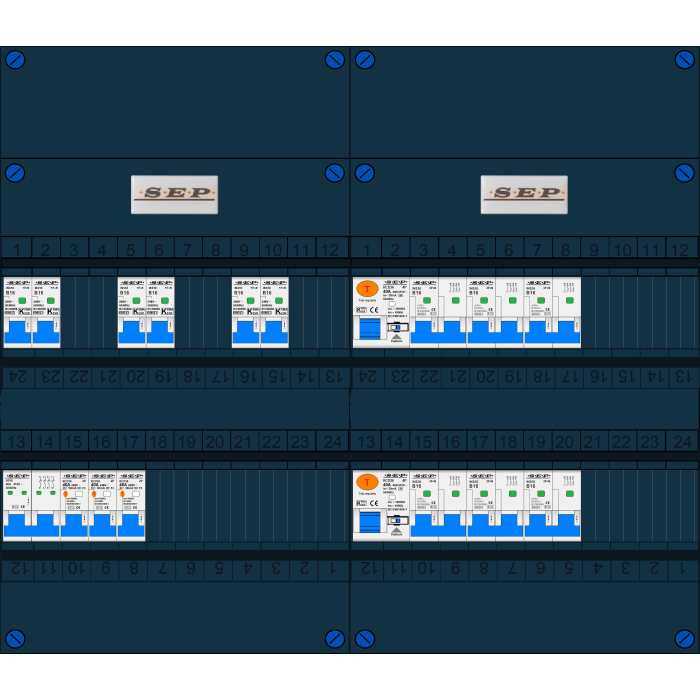The width and height of the screenshot is (700, 700).
Task: Click the upside-down 13 label on the left panel
Action: [334, 377]
